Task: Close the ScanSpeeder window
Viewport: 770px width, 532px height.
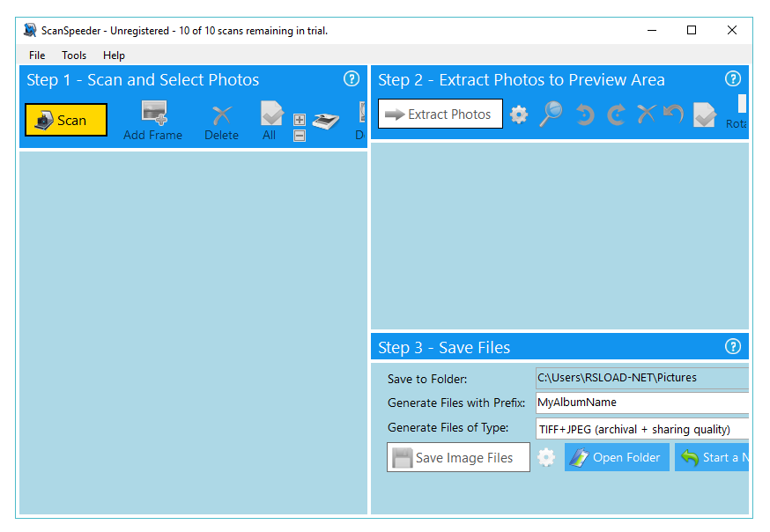Action: [732, 30]
